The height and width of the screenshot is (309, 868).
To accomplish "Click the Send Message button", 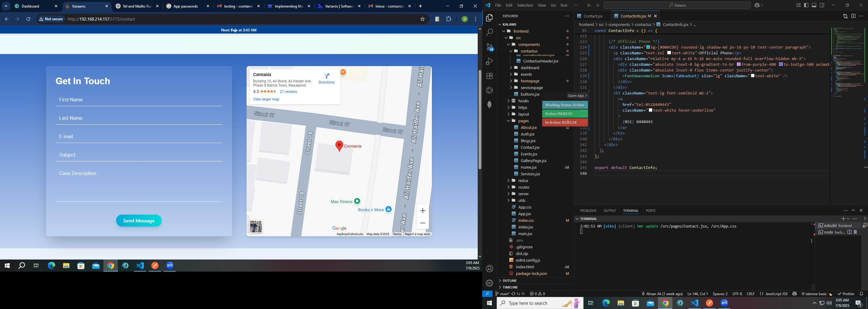I will [139, 221].
